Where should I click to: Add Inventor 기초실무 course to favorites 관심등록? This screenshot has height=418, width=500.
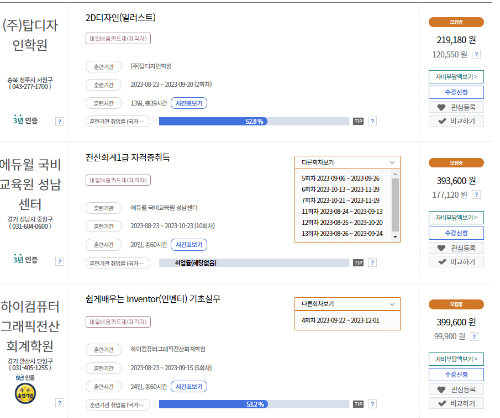456,389
